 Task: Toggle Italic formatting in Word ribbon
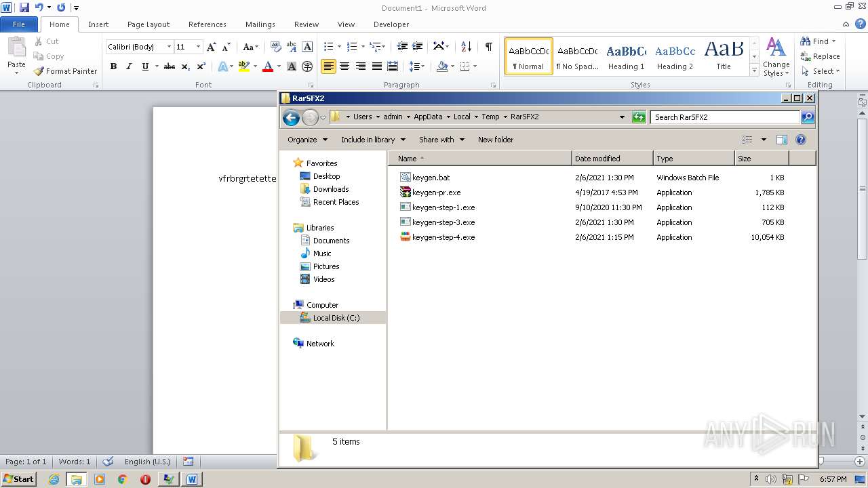[x=129, y=66]
